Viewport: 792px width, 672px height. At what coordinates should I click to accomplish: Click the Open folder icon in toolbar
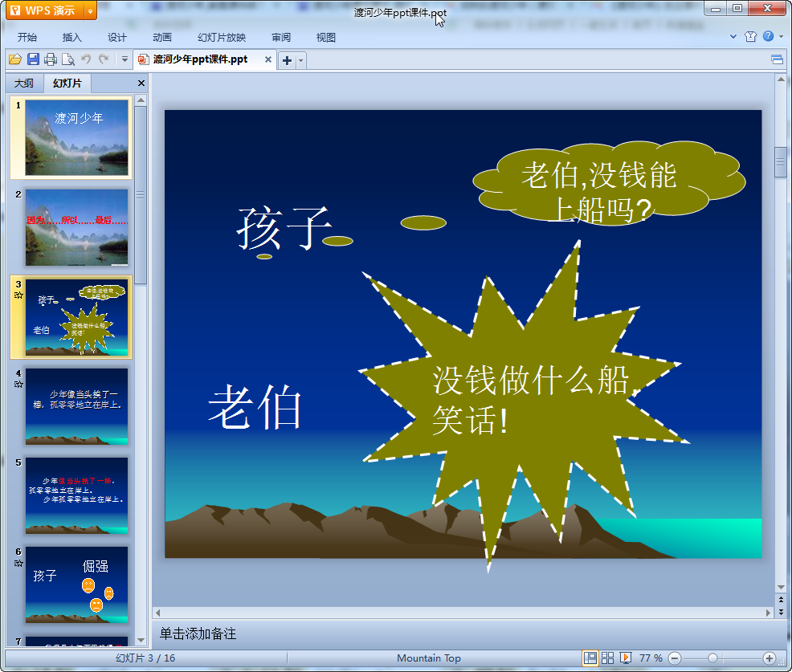(15, 59)
